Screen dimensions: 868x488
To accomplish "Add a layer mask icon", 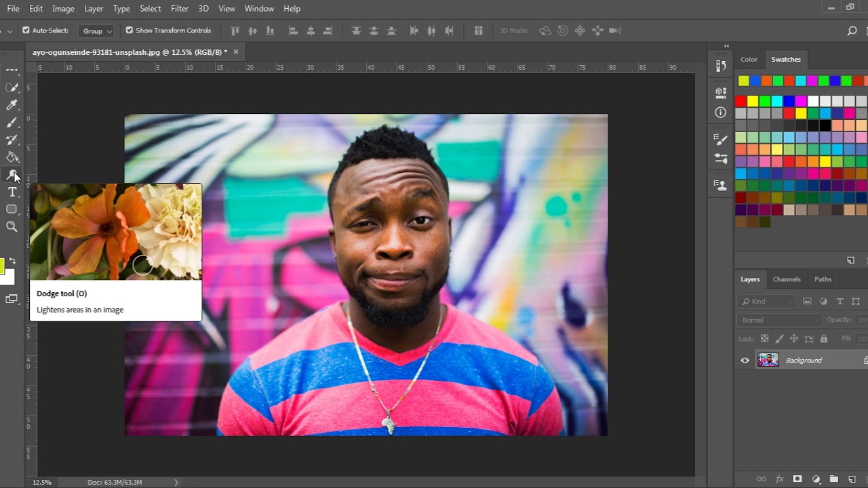I will pos(797,479).
